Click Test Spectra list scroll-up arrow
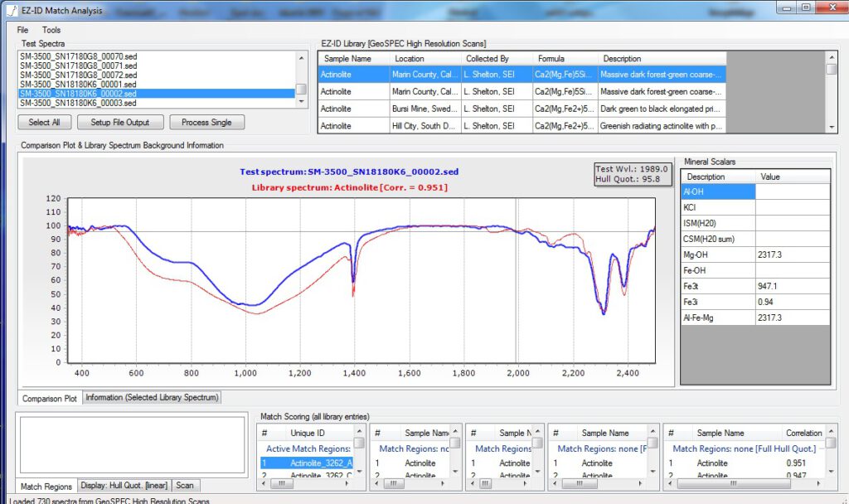This screenshot has height=504, width=849. pos(302,56)
